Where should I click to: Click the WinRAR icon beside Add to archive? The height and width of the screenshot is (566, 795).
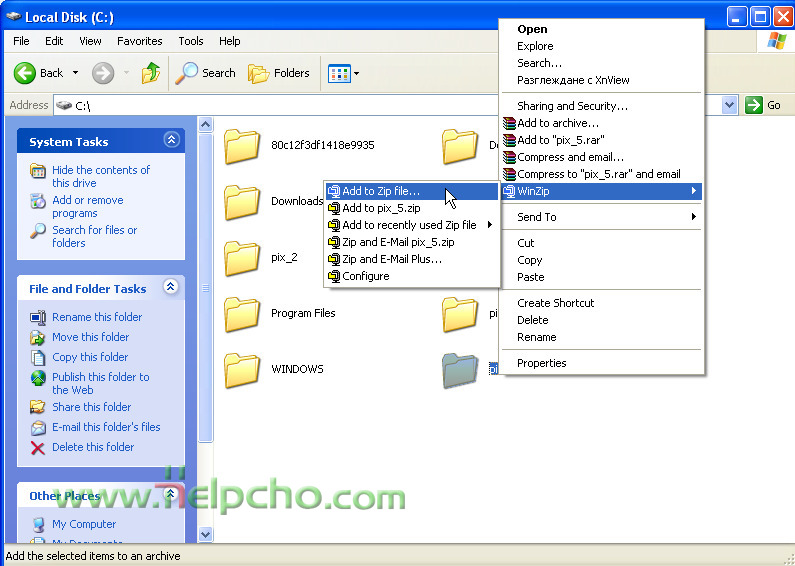pyautogui.click(x=509, y=123)
